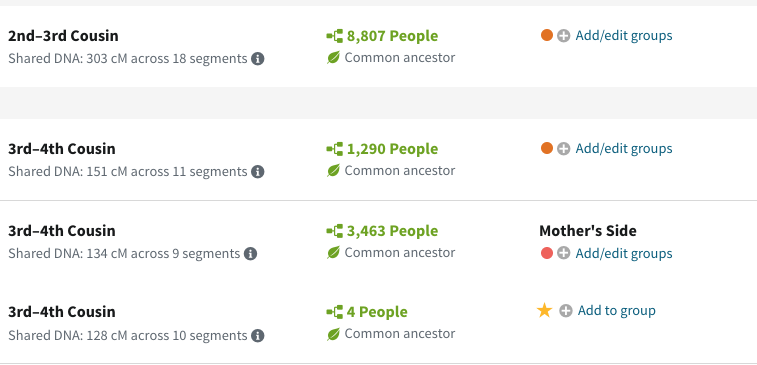Click orange group dot for 303 cM match
The width and height of the screenshot is (757, 365).
click(x=547, y=35)
